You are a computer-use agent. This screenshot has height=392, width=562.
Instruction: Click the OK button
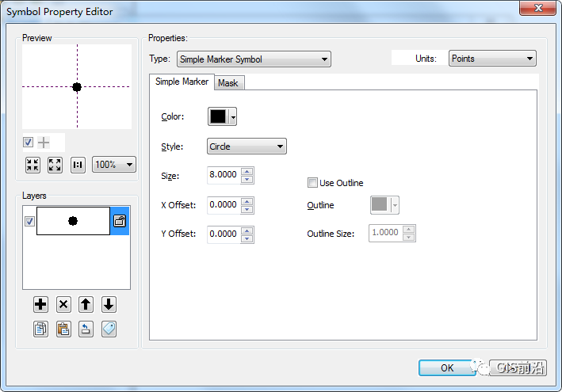(447, 367)
